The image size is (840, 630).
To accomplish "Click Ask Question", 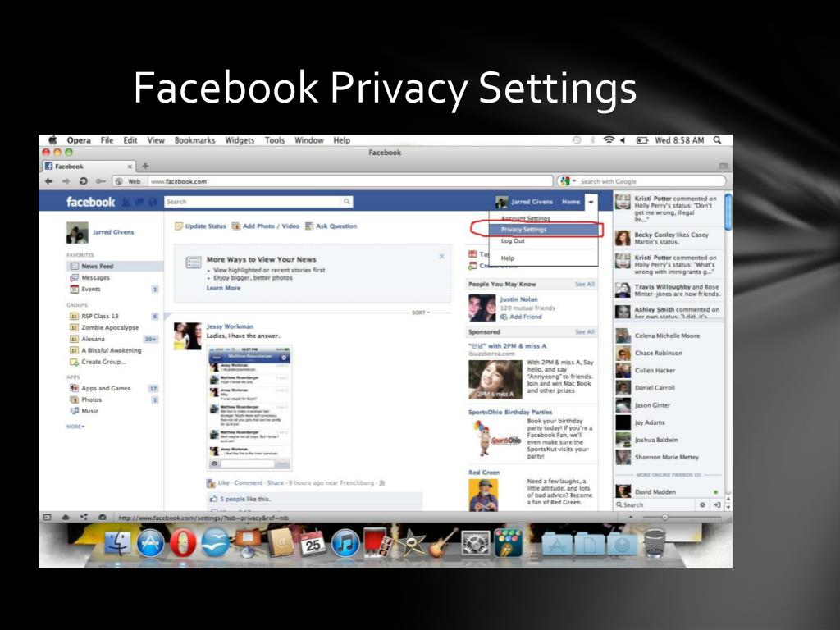I will click(x=331, y=226).
